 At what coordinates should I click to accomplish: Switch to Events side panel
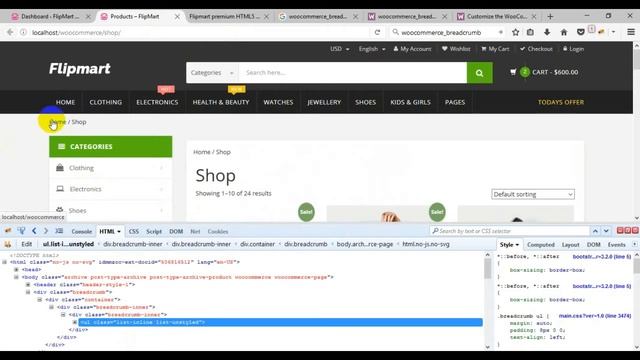[616, 245]
